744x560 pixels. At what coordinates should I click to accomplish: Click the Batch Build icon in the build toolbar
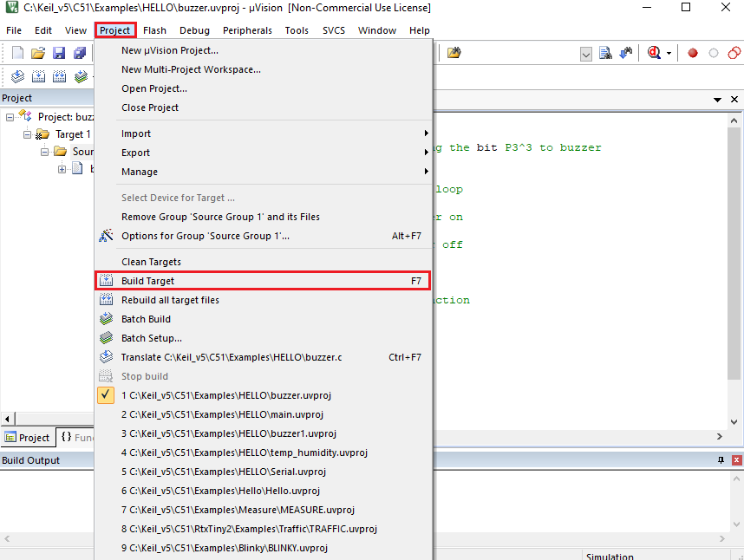82,76
